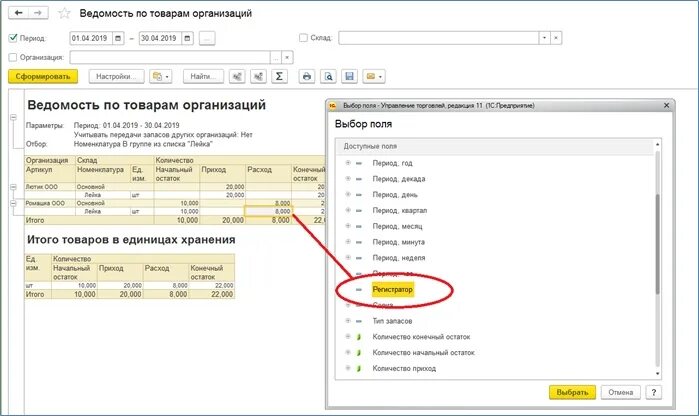Click dash icon beside Регистратор
The width and height of the screenshot is (699, 416).
tap(359, 290)
